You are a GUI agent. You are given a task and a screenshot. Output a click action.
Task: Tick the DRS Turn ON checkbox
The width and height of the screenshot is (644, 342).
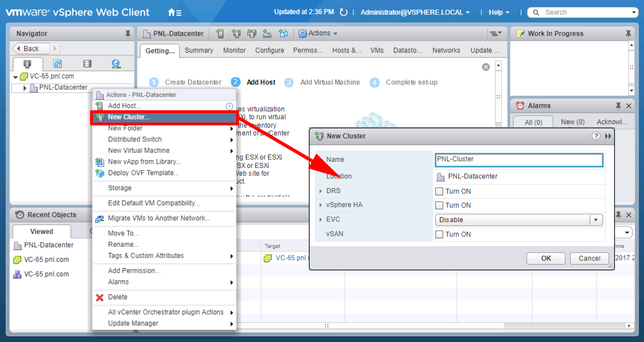439,191
